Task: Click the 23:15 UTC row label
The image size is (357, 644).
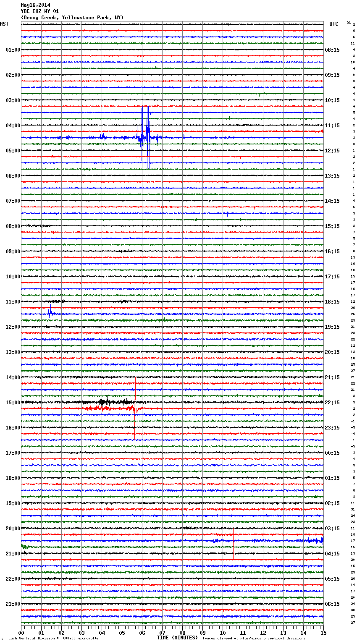Action: 332,427
